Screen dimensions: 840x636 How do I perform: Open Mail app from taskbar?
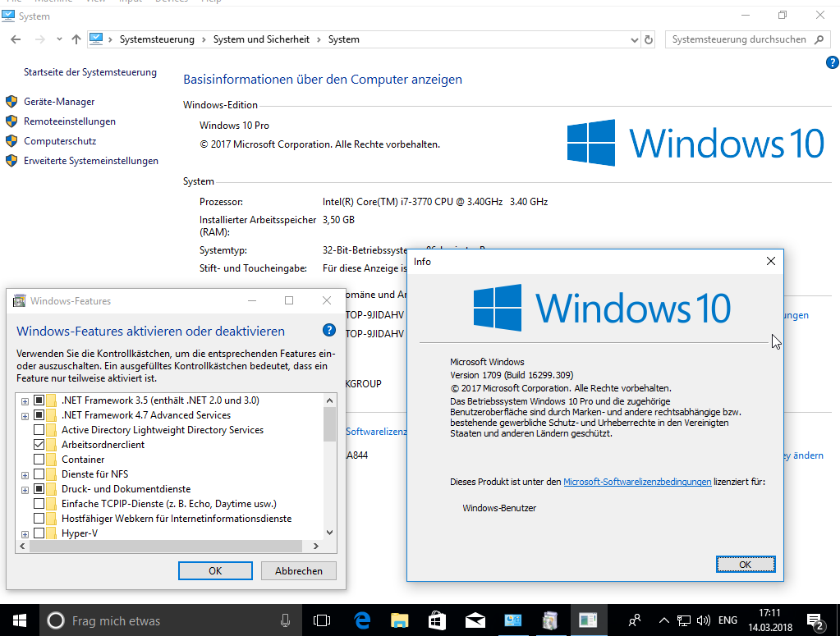coord(475,620)
